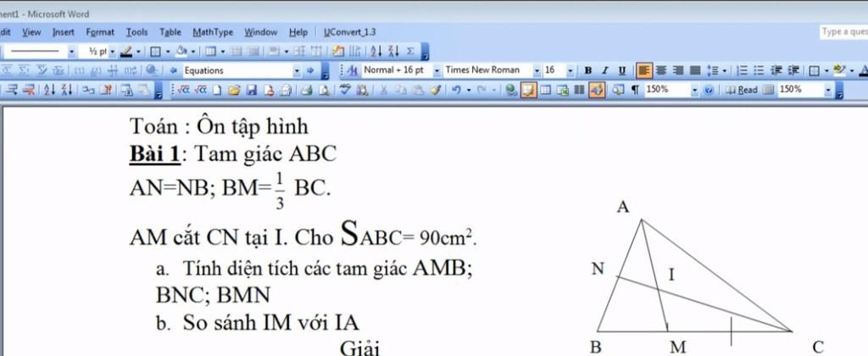Set Align Right paragraph alignment
This screenshot has width=868, height=356.
[677, 70]
